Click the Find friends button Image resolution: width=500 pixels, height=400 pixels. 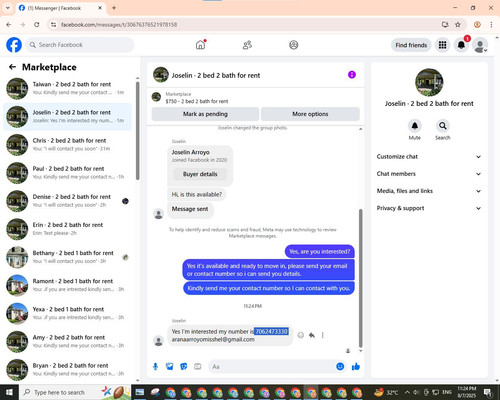pyautogui.click(x=411, y=45)
